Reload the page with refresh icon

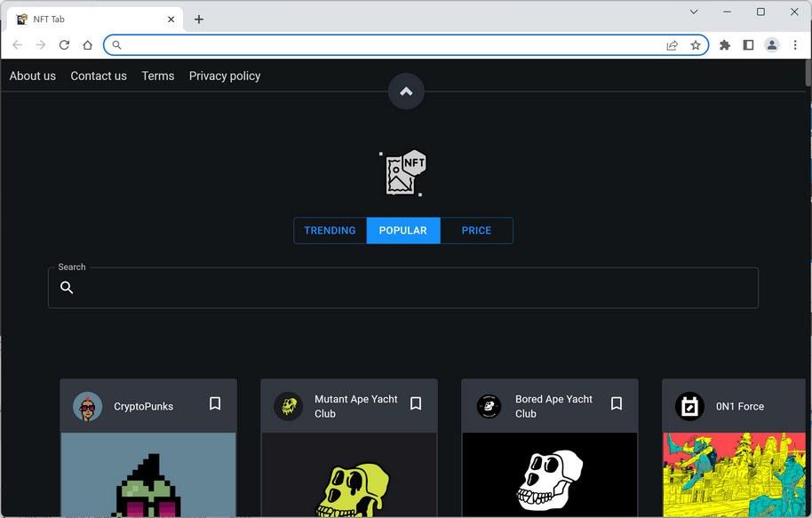(x=64, y=45)
